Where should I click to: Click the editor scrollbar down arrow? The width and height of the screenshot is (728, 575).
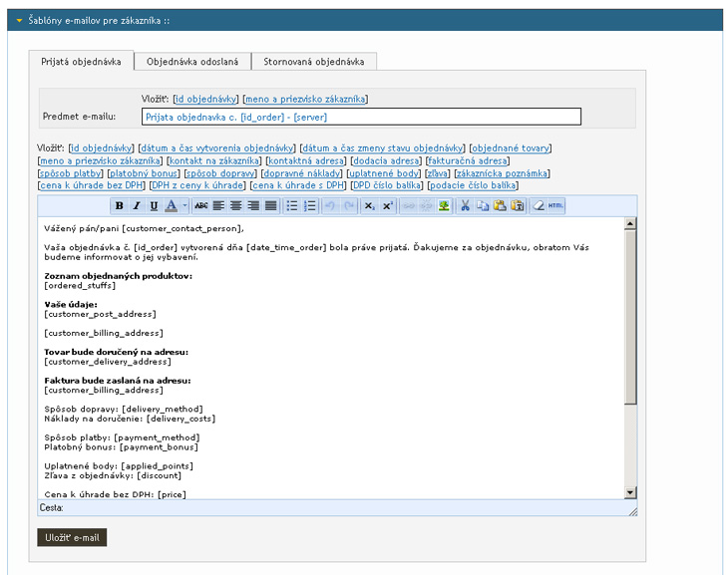[x=630, y=492]
